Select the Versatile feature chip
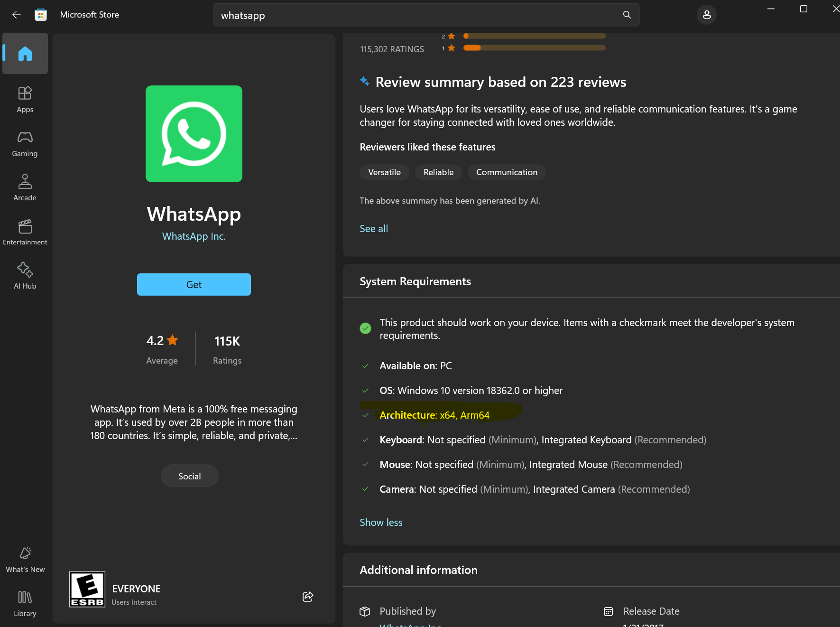Image resolution: width=840 pixels, height=627 pixels. (x=384, y=172)
